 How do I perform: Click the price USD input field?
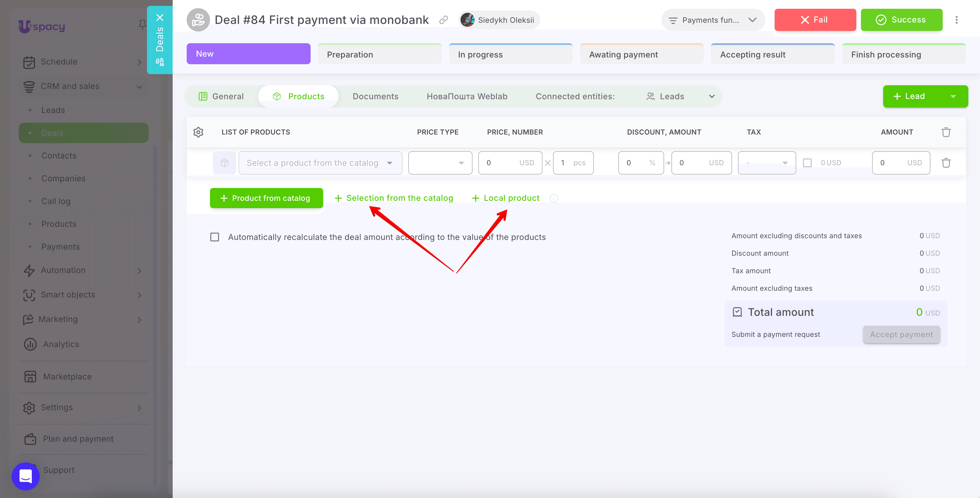(x=510, y=163)
